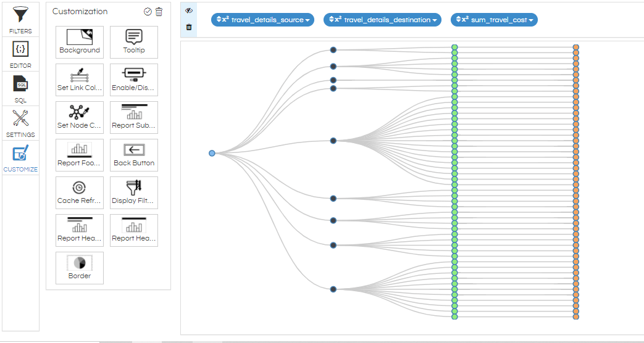Viewport: 644px width, 343px height.
Task: Open the right Report Header option
Action: tap(134, 230)
